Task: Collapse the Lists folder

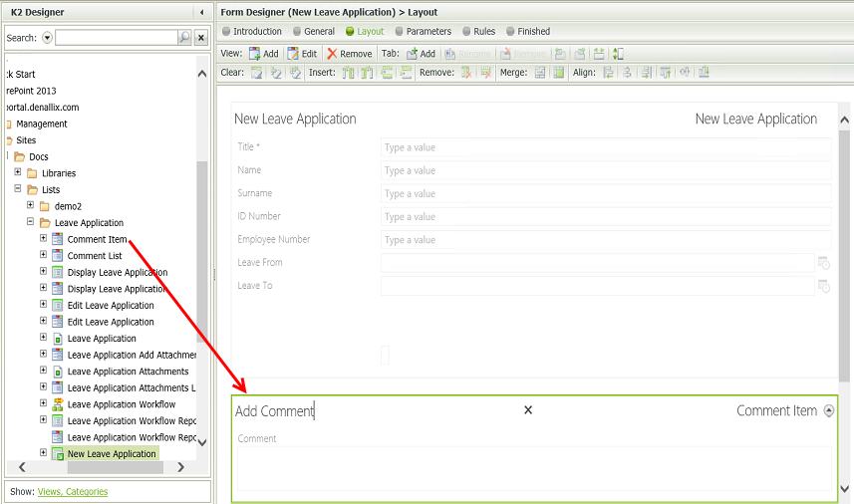Action: point(18,189)
